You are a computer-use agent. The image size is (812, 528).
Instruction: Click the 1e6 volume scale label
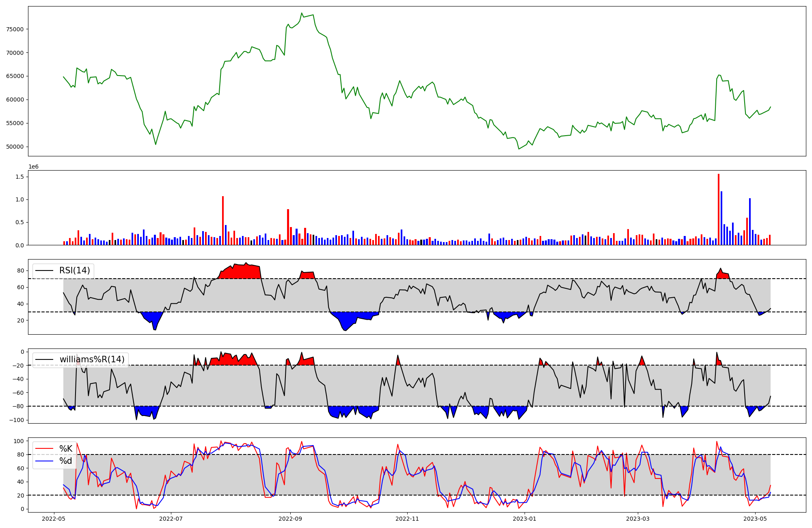click(x=33, y=167)
